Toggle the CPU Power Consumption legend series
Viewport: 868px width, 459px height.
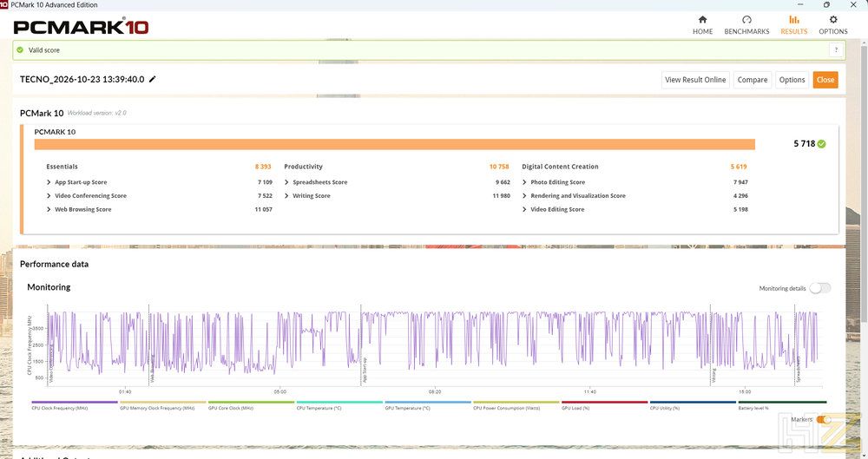click(x=516, y=405)
